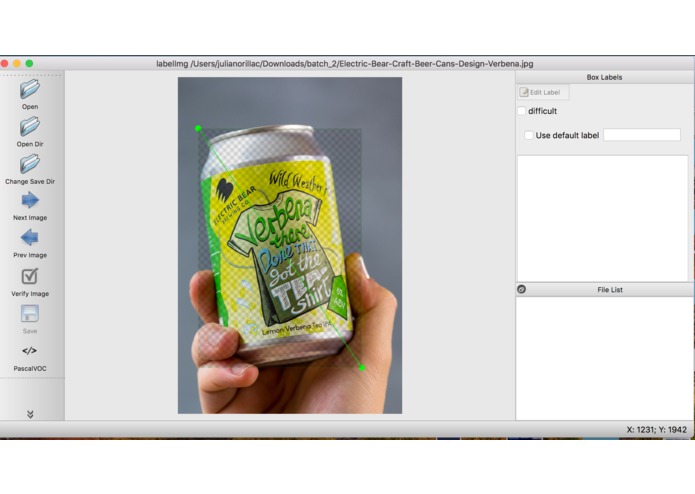Click the Box Labels panel header

605,77
